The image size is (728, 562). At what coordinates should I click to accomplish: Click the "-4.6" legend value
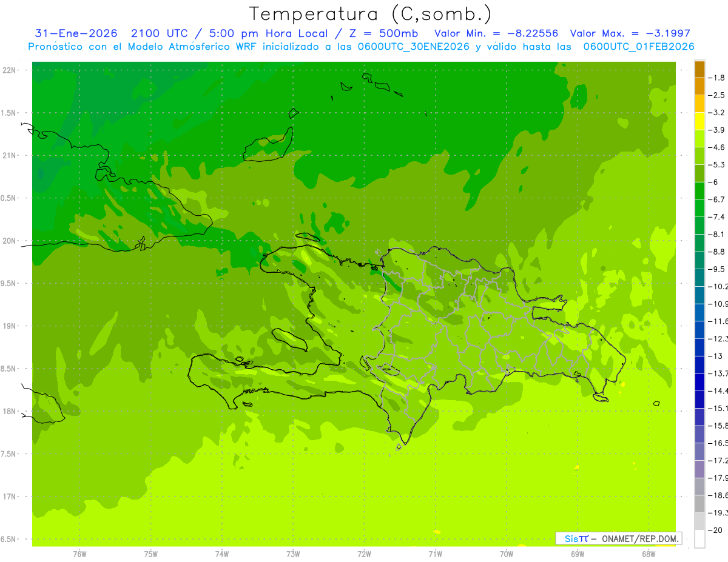[x=716, y=147]
